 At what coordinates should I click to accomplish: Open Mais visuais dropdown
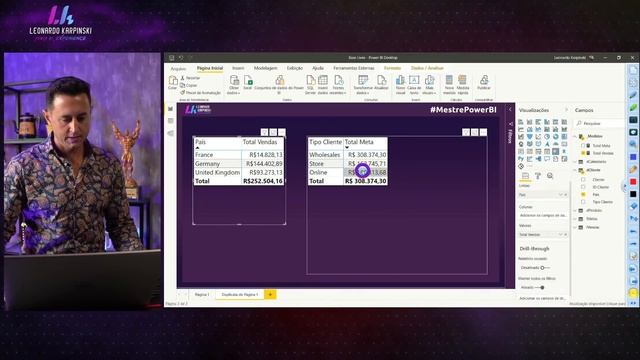click(x=429, y=85)
